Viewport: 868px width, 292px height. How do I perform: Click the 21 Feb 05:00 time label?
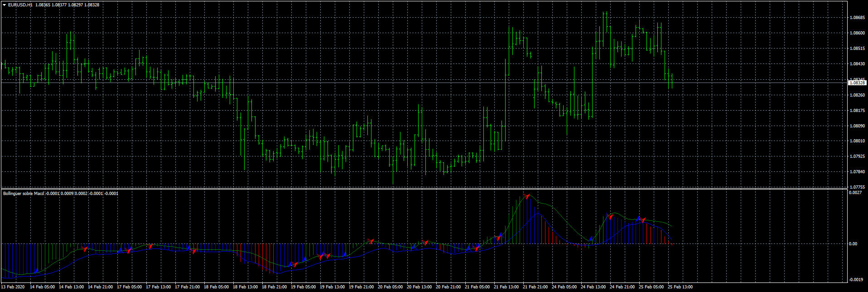pos(477,287)
